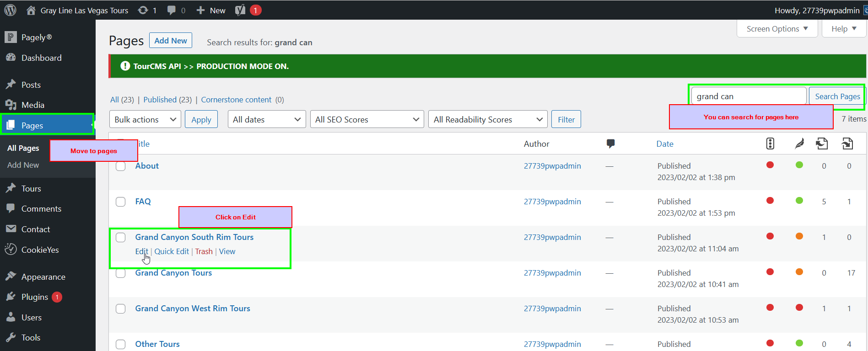The image size is (868, 351).
Task: Open Add New submenu item in sidebar
Action: tap(23, 165)
